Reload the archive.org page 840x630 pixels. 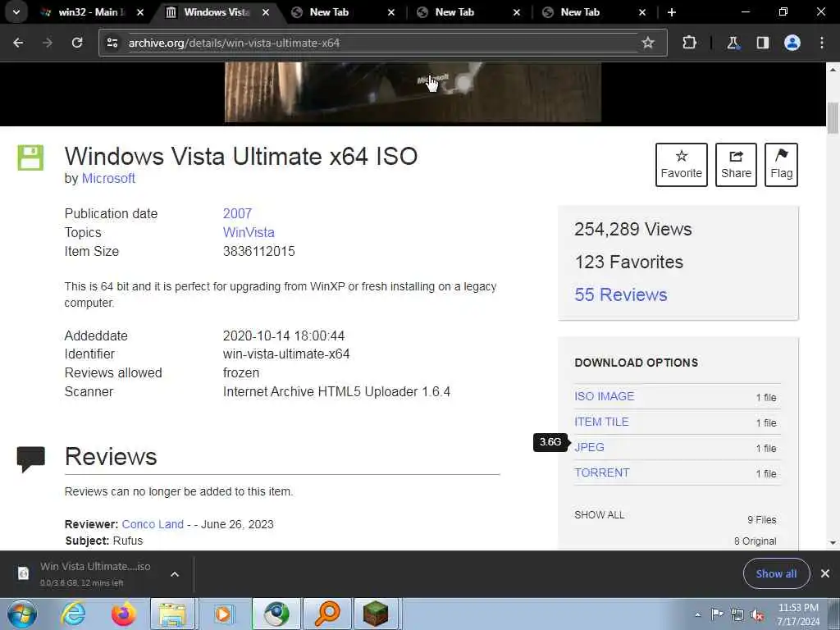click(x=77, y=43)
